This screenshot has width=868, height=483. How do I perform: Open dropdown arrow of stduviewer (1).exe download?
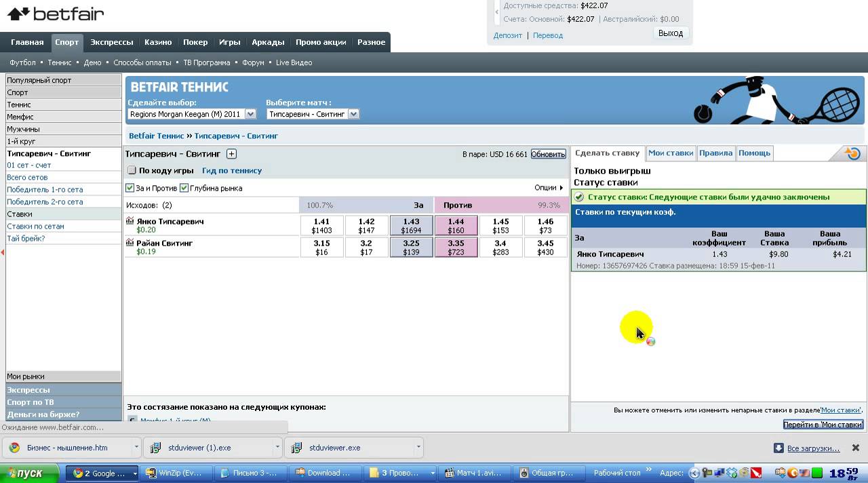[277, 448]
